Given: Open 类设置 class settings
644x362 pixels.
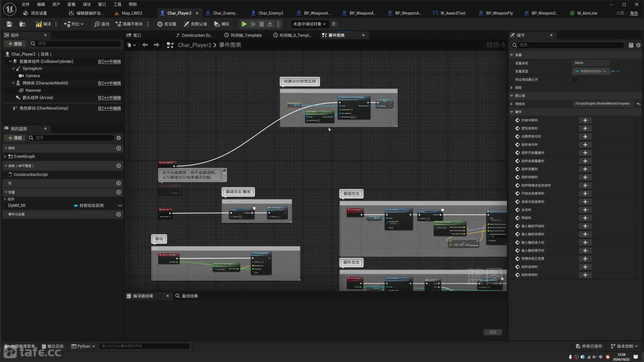Looking at the screenshot, I should click(x=166, y=24).
